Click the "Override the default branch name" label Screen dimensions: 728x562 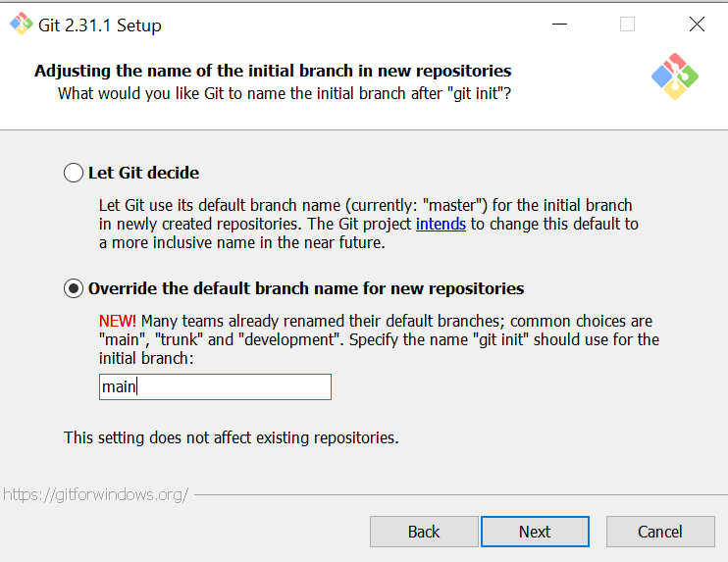(x=305, y=288)
